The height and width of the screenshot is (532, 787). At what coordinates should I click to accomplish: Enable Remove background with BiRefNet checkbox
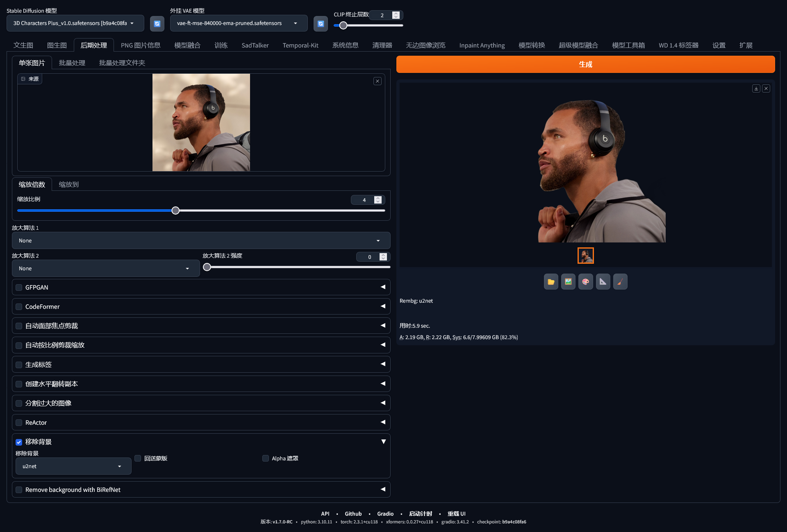19,490
